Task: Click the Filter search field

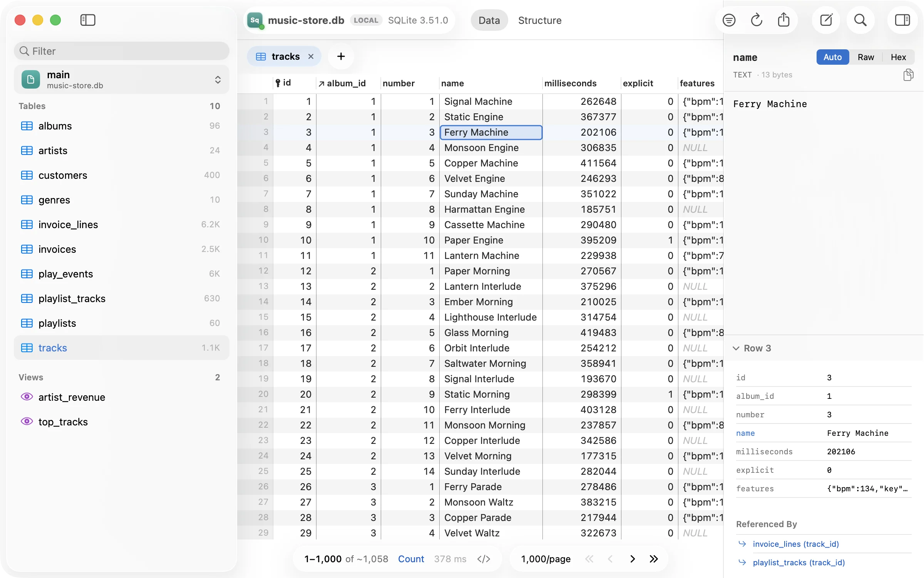Action: point(122,51)
